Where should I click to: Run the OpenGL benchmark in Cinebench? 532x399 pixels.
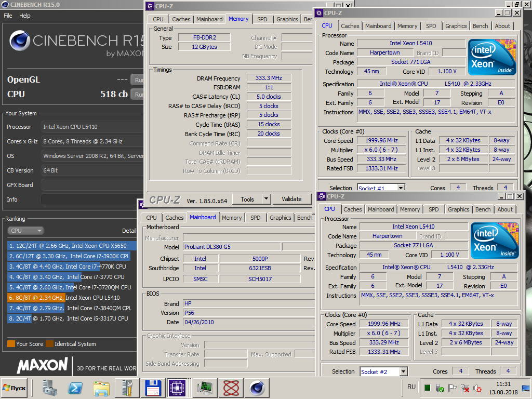click(137, 80)
